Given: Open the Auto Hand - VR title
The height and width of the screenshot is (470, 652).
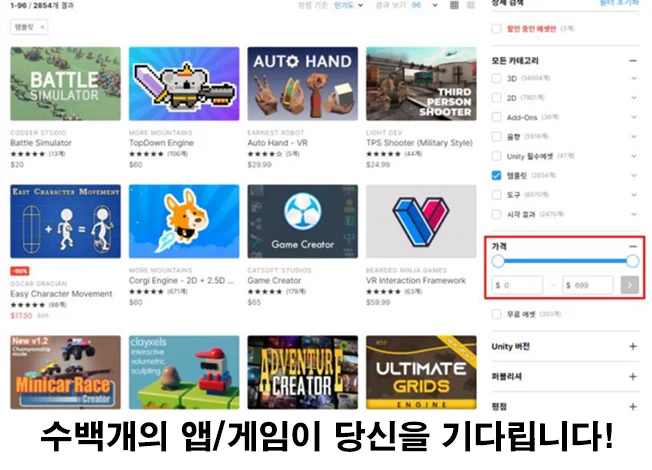Looking at the screenshot, I should tap(277, 143).
